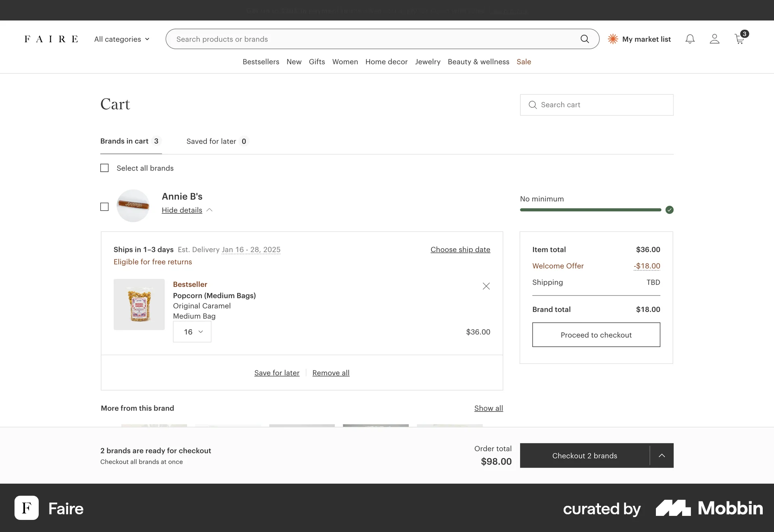This screenshot has width=774, height=532.
Task: Click the My market list star icon
Action: (612, 39)
